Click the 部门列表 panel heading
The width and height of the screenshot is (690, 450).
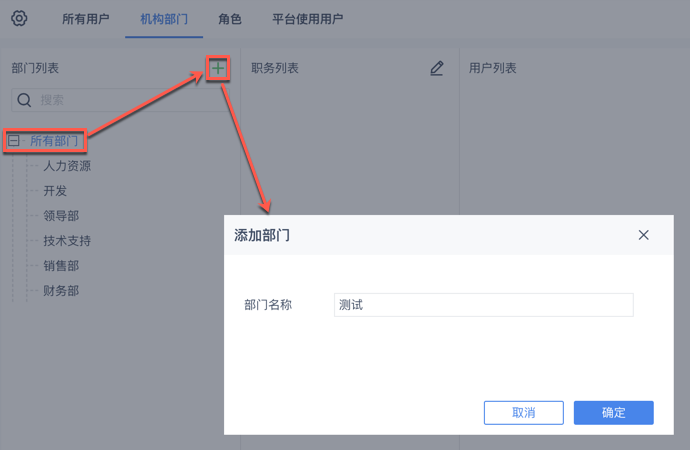(35, 68)
